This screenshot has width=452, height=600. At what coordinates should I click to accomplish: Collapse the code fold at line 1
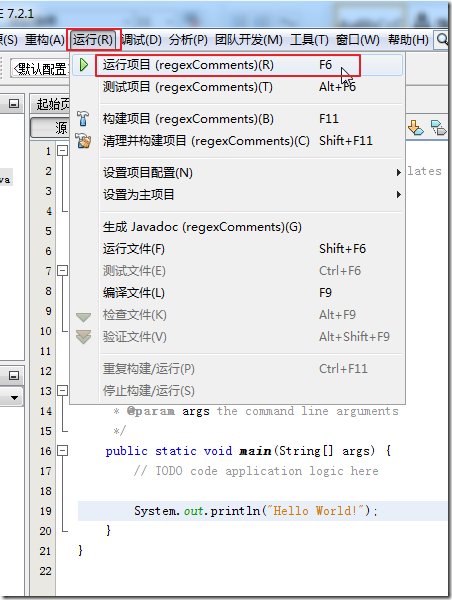tap(62, 150)
